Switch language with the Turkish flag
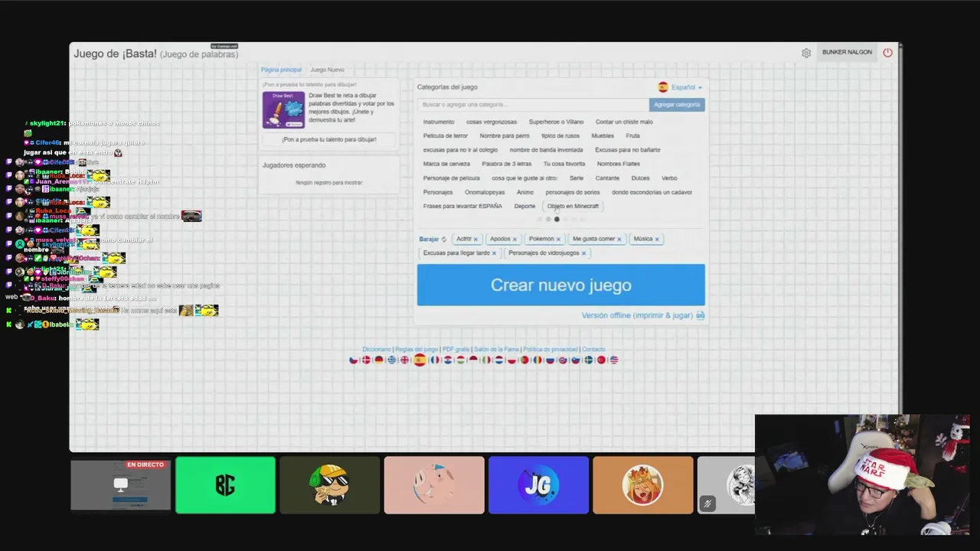The image size is (980, 551). coord(601,360)
